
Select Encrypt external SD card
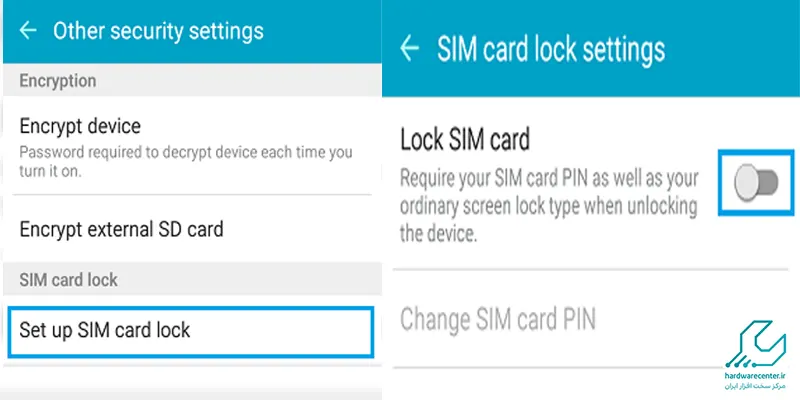click(x=121, y=229)
